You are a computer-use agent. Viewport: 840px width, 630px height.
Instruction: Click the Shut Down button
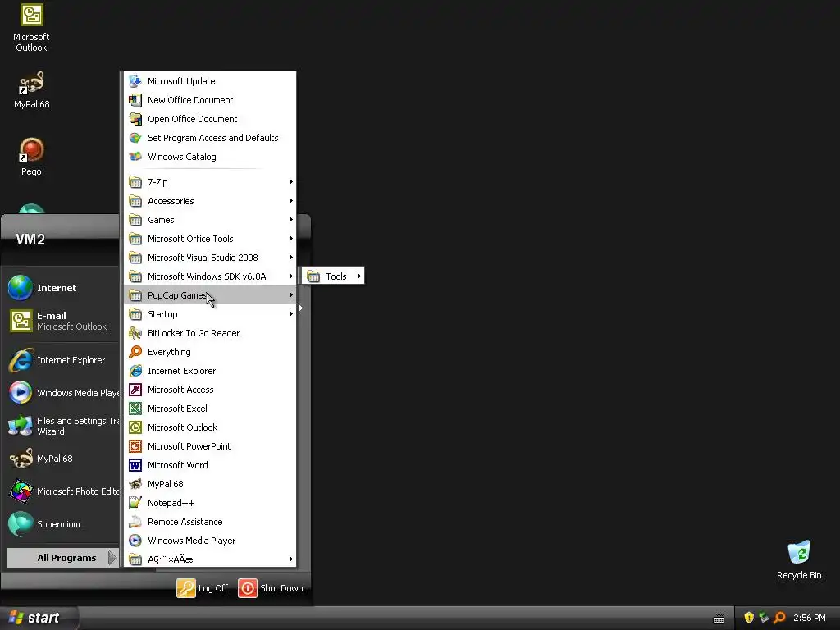point(271,587)
